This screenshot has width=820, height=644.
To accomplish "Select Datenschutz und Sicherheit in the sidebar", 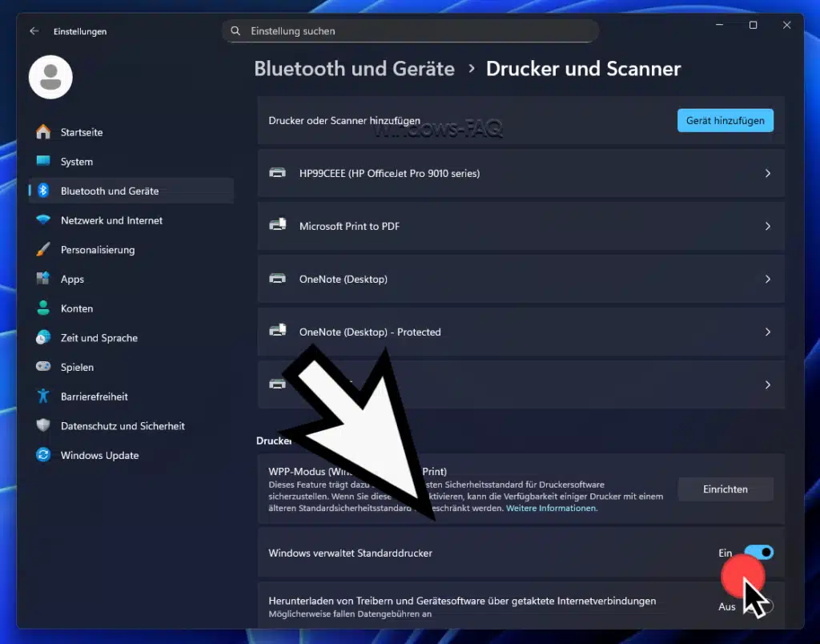I will 41,425.
